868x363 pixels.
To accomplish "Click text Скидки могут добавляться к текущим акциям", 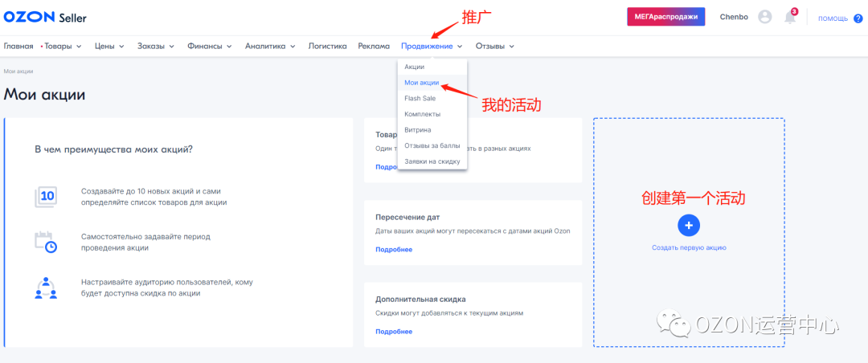I will 449,313.
